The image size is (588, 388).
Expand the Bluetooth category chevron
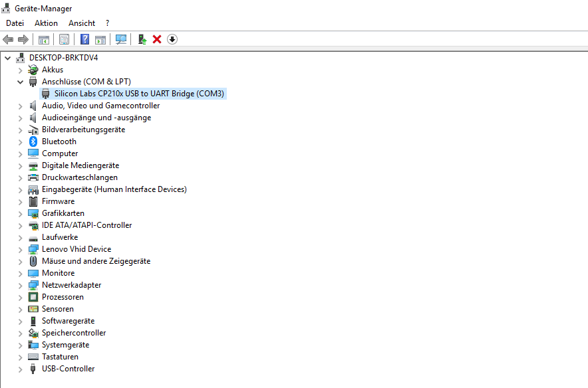point(20,142)
